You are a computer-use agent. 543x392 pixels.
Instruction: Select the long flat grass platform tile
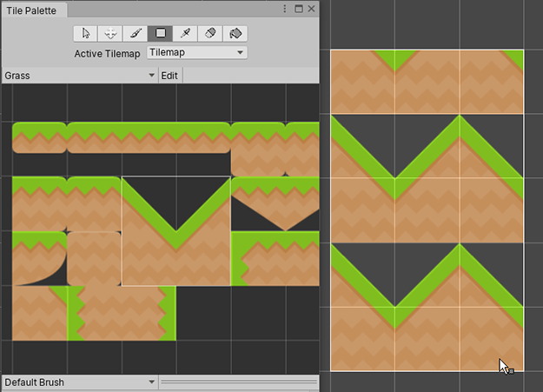click(x=148, y=137)
